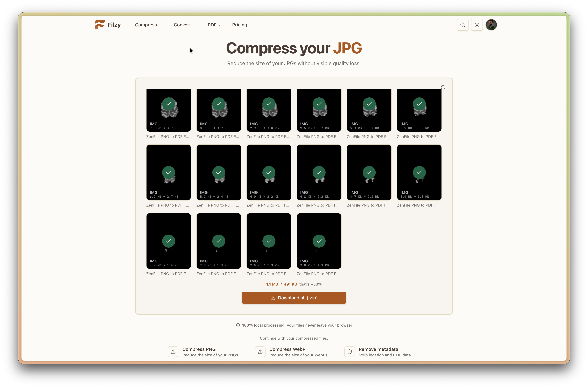Click the upload icon beside Compress WebP
Viewport: 588px width, 388px height.
tap(260, 352)
